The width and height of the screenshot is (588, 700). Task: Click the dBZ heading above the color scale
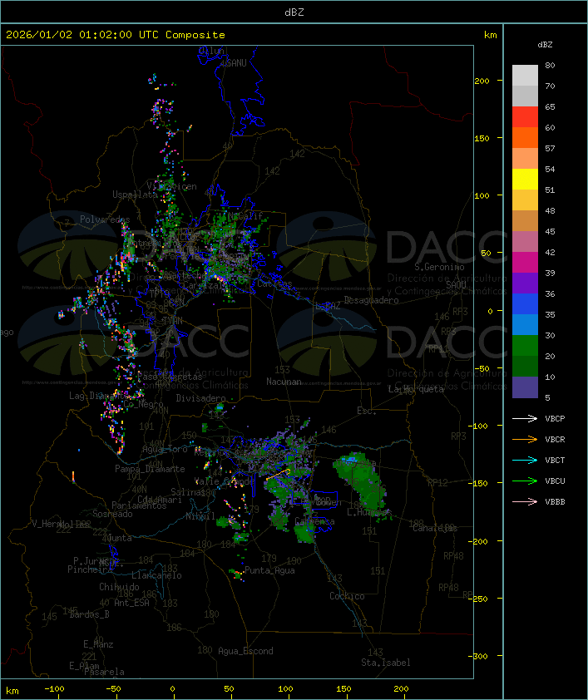coord(545,45)
